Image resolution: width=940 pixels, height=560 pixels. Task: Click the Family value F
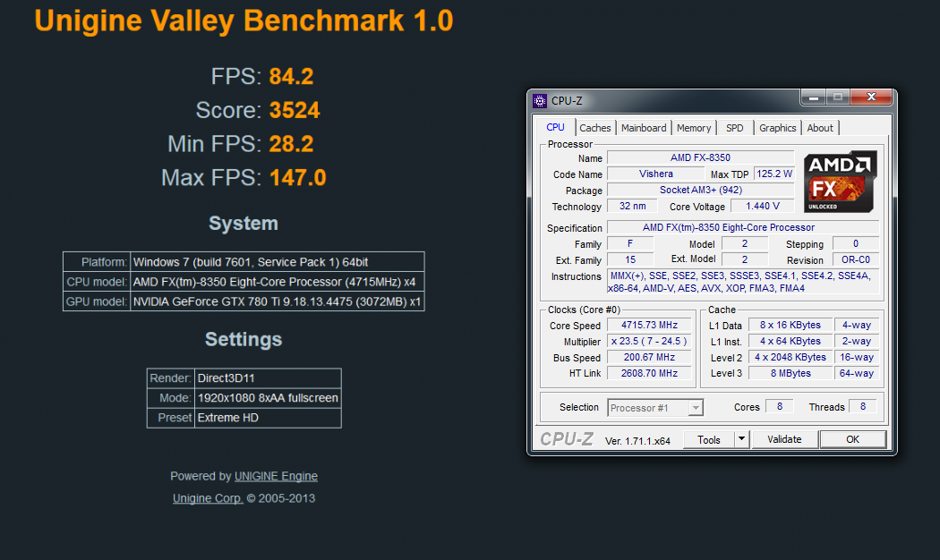630,243
